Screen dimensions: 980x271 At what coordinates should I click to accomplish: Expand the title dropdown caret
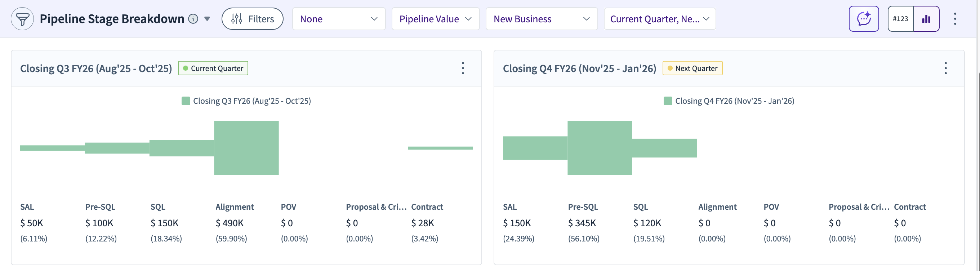tap(207, 19)
